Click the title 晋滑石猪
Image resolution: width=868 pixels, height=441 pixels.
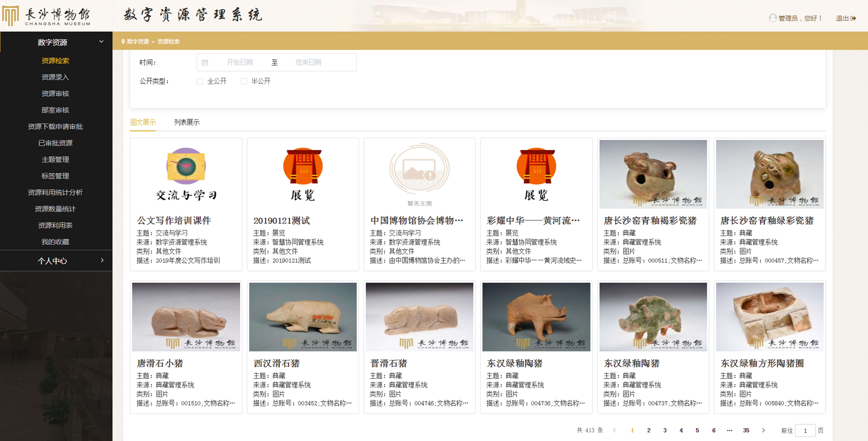coord(389,363)
